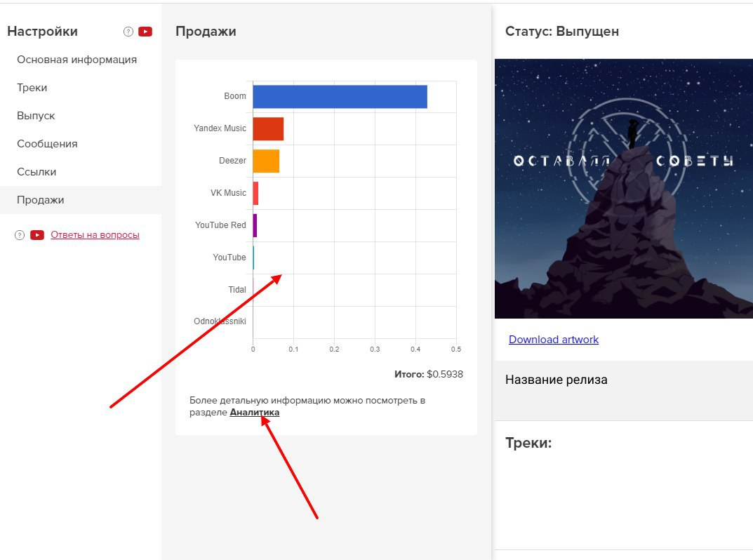This screenshot has height=560, width=753.
Task: Click the Треки: heading in release panel
Action: coord(528,443)
